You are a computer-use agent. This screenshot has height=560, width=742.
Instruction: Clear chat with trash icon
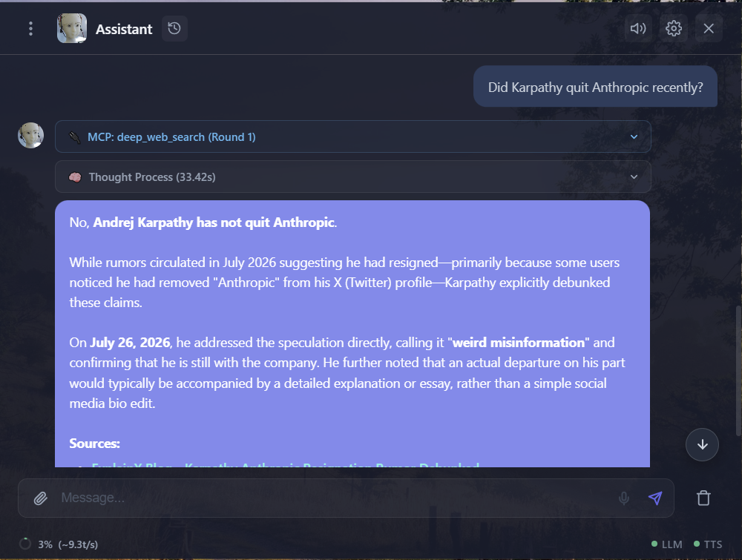pos(703,498)
